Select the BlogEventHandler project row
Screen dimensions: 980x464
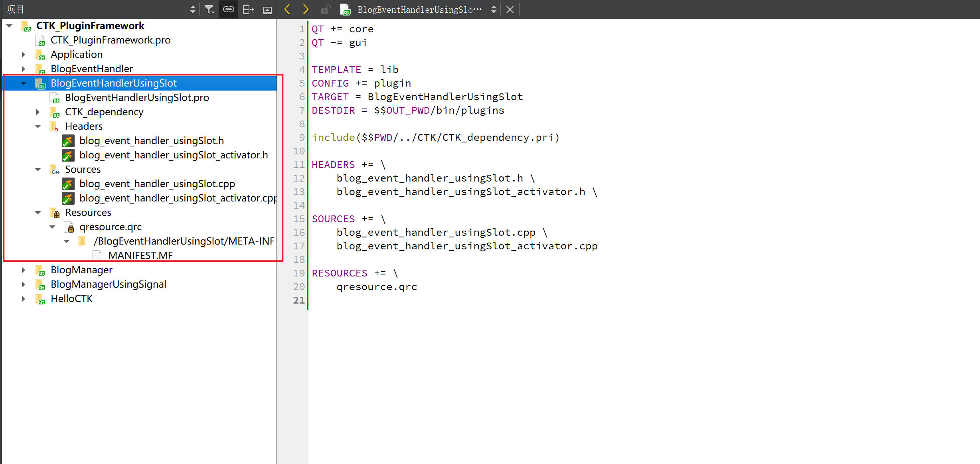click(139, 69)
